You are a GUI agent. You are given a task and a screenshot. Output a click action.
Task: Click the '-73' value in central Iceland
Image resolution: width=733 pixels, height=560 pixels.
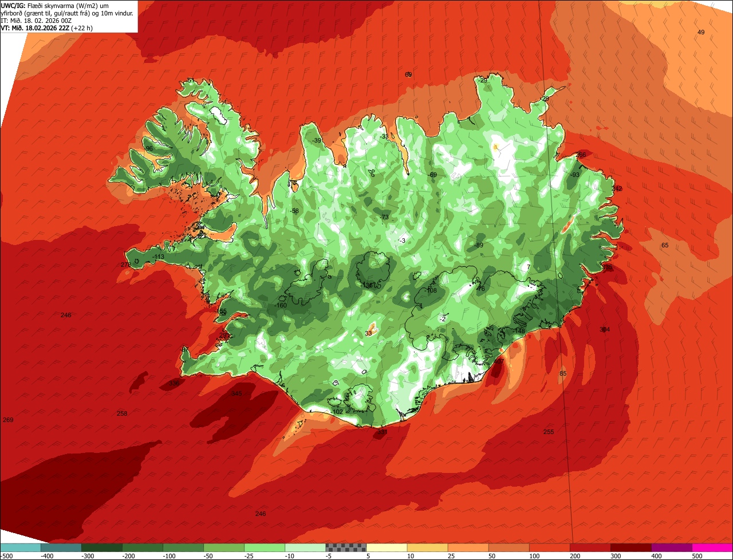(384, 217)
